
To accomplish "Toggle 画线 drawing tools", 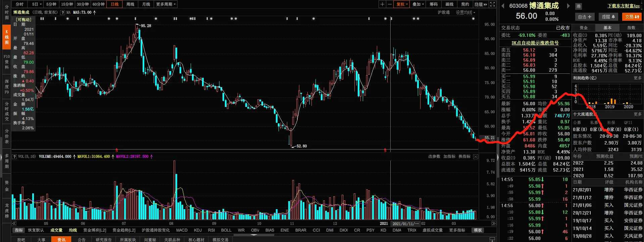I will click(449, 4).
